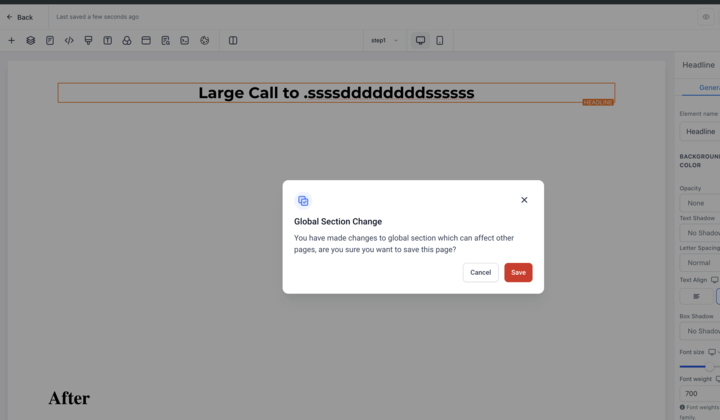720x420 pixels.
Task: Click the Back arrow link
Action: click(20, 17)
